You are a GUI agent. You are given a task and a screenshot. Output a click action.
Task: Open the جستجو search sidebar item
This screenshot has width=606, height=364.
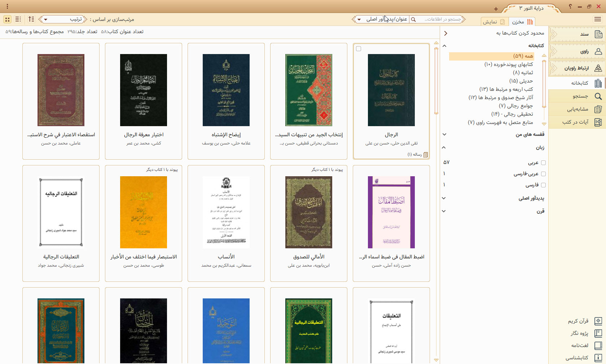(577, 96)
